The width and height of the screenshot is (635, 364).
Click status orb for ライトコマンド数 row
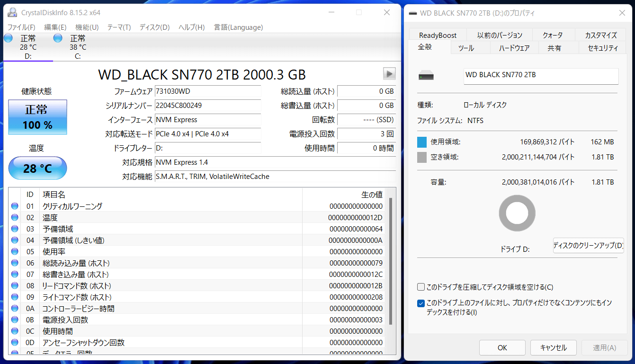point(15,297)
